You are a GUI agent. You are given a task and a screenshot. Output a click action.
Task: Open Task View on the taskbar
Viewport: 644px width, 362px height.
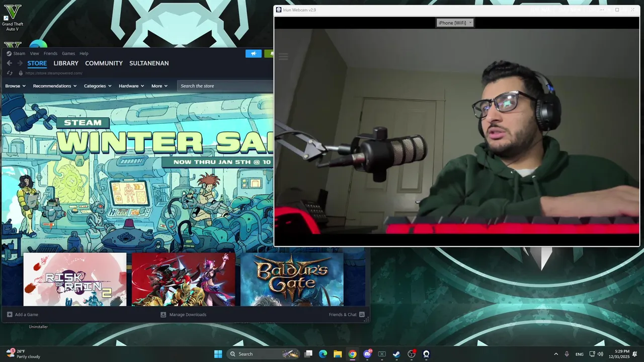click(x=308, y=354)
